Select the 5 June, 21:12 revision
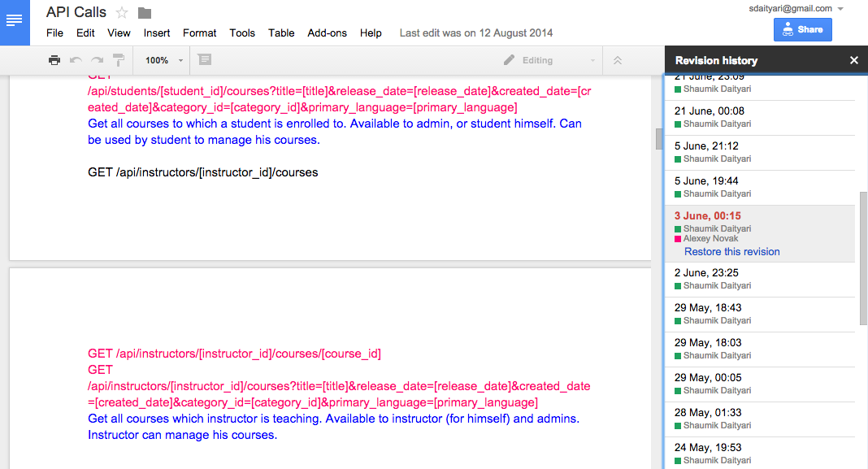This screenshot has height=469, width=868. [760, 152]
